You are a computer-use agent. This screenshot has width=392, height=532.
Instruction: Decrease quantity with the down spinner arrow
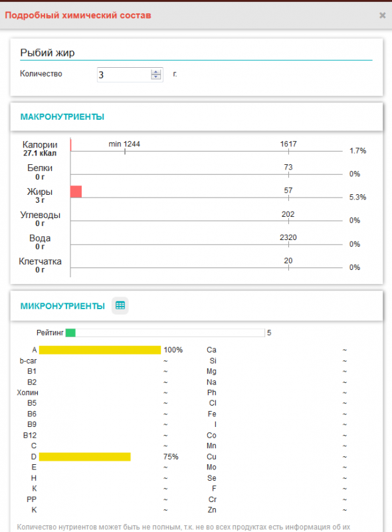click(x=156, y=77)
